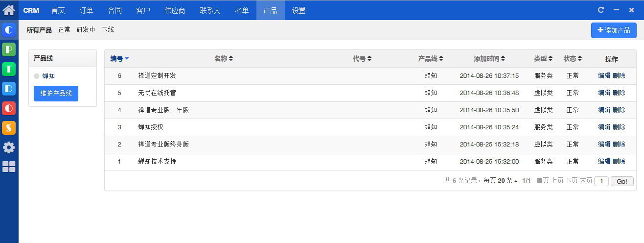Image resolution: width=644 pixels, height=243 pixels.
Task: Open the blue C app in sidebar
Action: pos(9,30)
